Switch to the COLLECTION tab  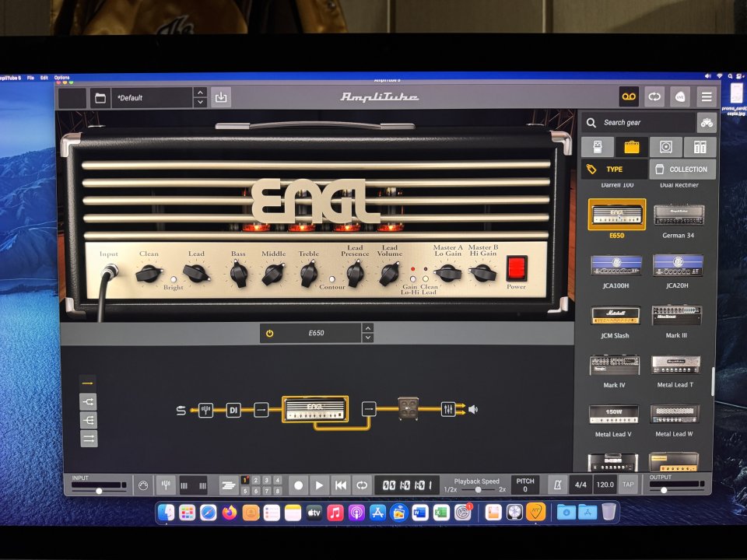(682, 169)
